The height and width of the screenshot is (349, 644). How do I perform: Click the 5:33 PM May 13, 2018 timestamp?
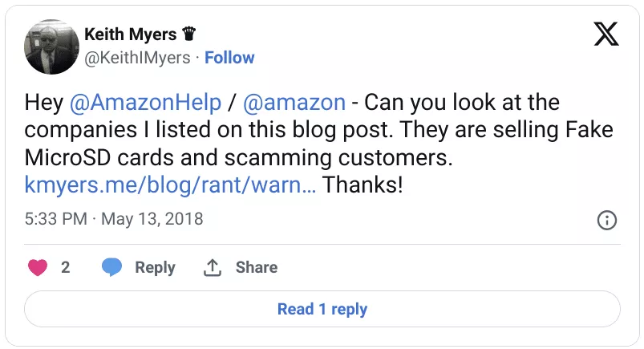(114, 218)
